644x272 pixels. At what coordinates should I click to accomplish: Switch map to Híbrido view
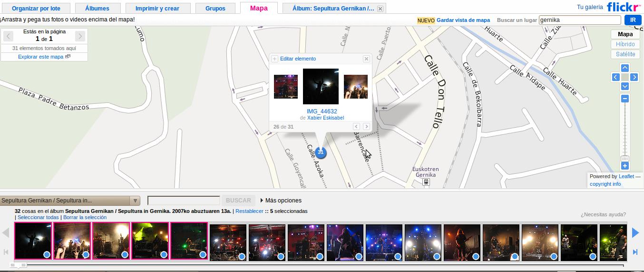click(625, 44)
